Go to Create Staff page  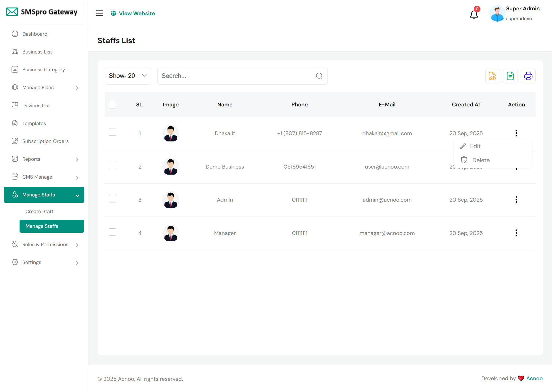point(39,211)
